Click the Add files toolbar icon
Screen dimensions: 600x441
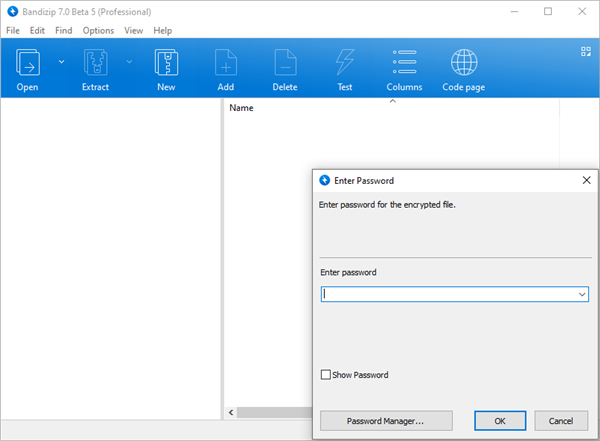pos(225,64)
